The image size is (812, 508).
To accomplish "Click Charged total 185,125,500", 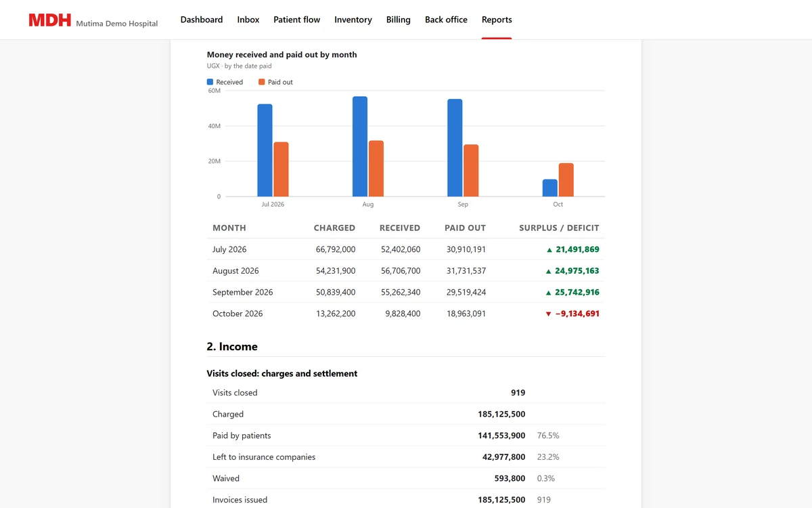I will click(501, 414).
